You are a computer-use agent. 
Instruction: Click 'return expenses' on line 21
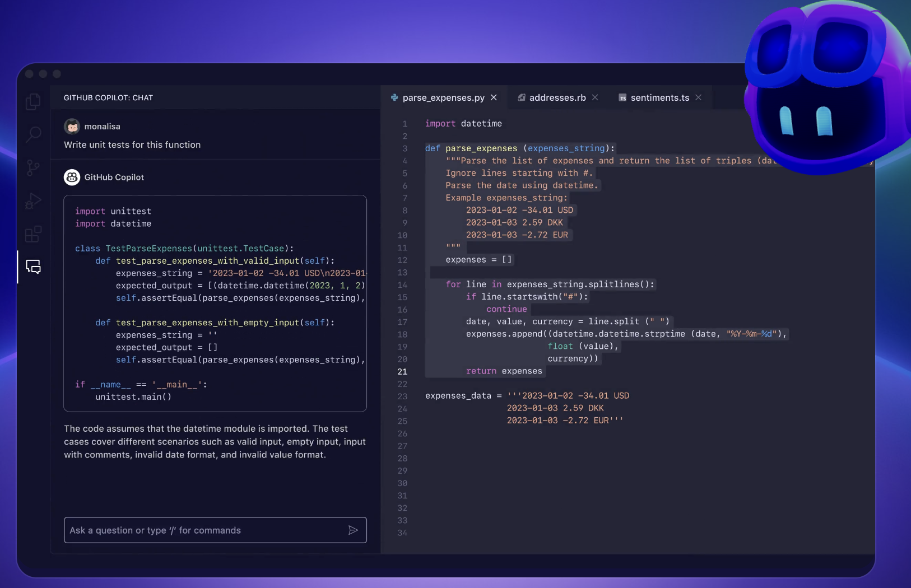pyautogui.click(x=504, y=371)
